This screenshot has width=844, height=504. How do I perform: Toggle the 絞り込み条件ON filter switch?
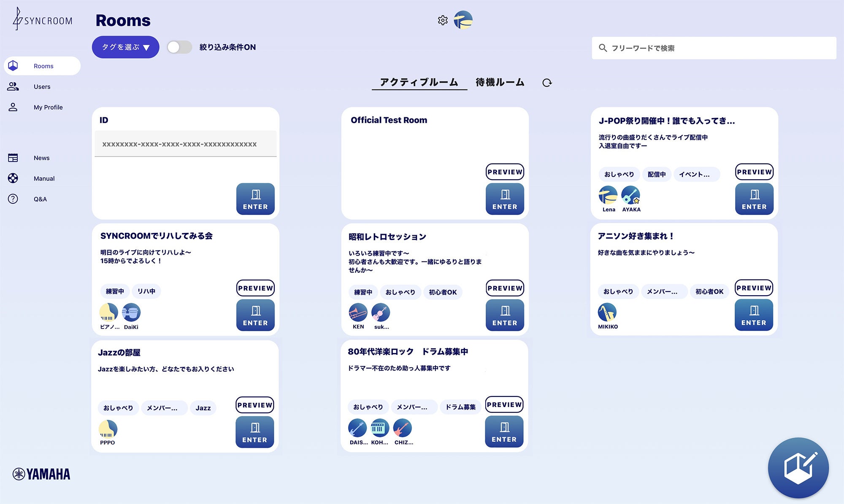click(179, 47)
